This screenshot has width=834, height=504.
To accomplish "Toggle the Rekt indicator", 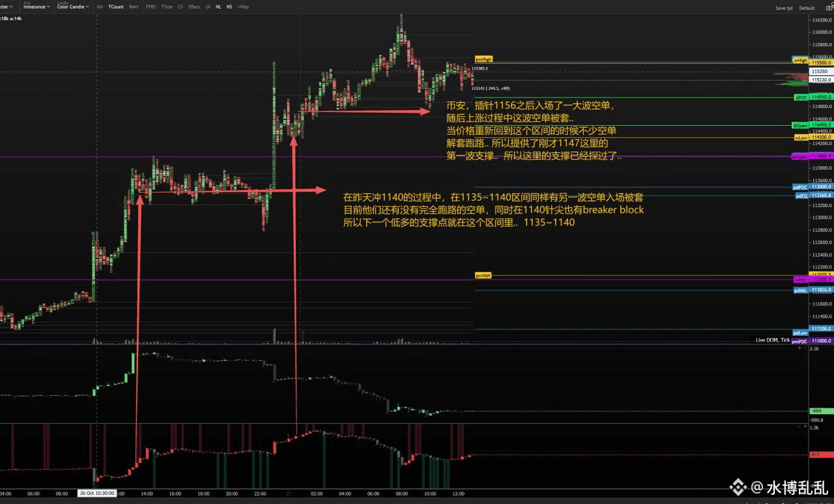I will point(134,7).
